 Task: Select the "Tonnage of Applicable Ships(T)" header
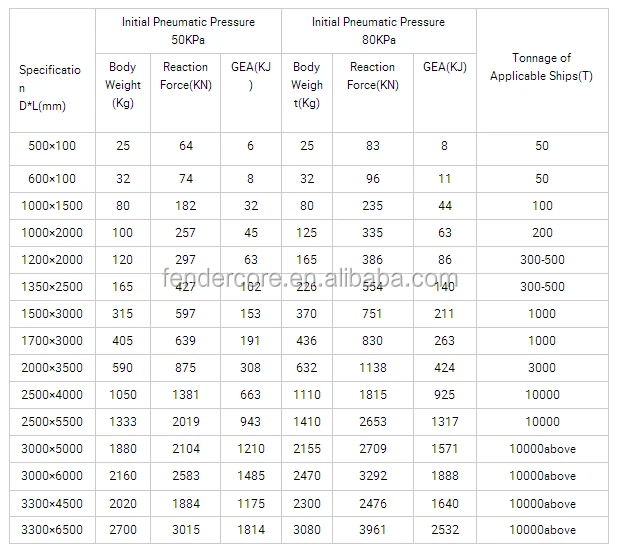pos(542,68)
